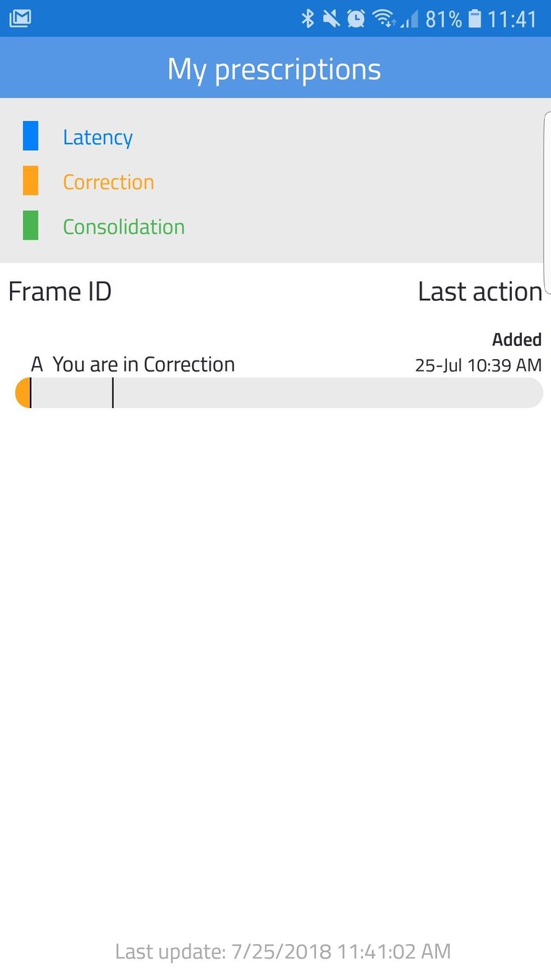
Task: Click the email notification icon in status bar
Action: 19,18
